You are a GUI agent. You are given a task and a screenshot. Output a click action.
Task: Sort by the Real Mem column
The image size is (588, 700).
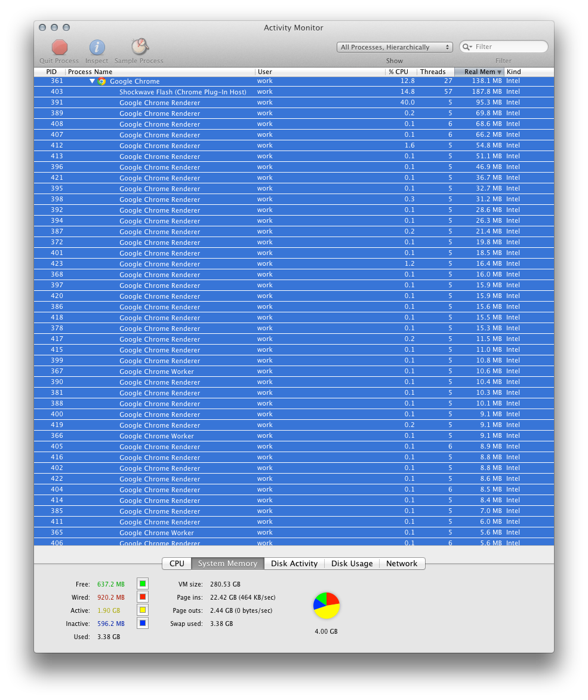coord(479,72)
